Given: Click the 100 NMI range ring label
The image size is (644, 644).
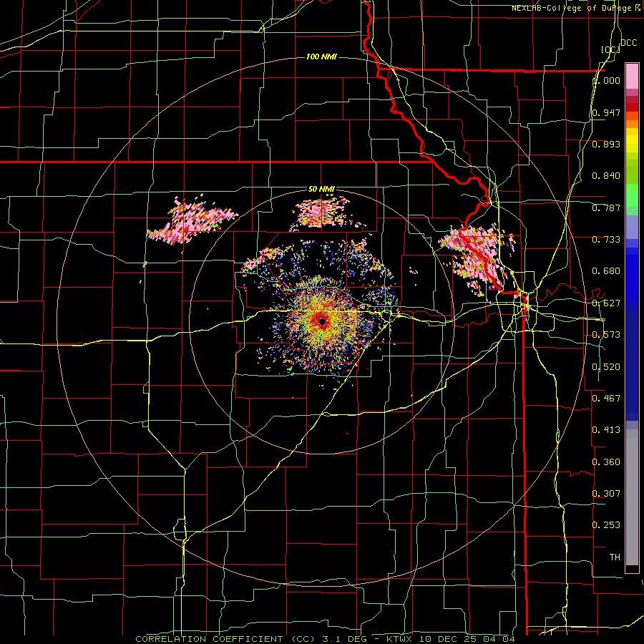Looking at the screenshot, I should [x=321, y=57].
